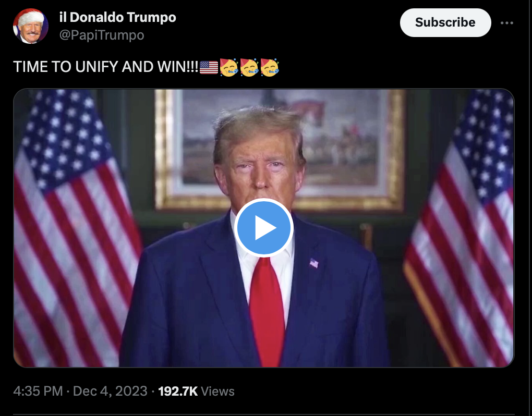
Task: Open the Santa hat profile avatar
Action: [x=31, y=26]
